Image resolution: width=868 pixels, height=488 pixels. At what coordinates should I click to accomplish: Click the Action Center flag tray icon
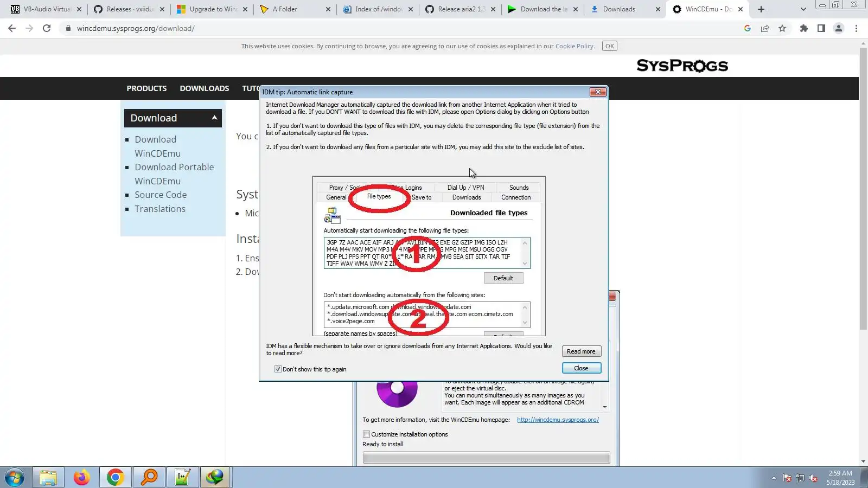coord(787,478)
